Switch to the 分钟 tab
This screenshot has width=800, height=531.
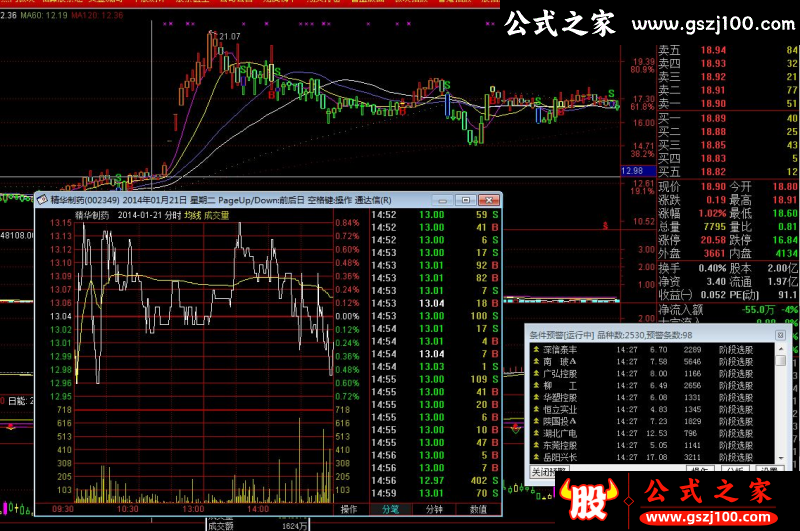(434, 509)
